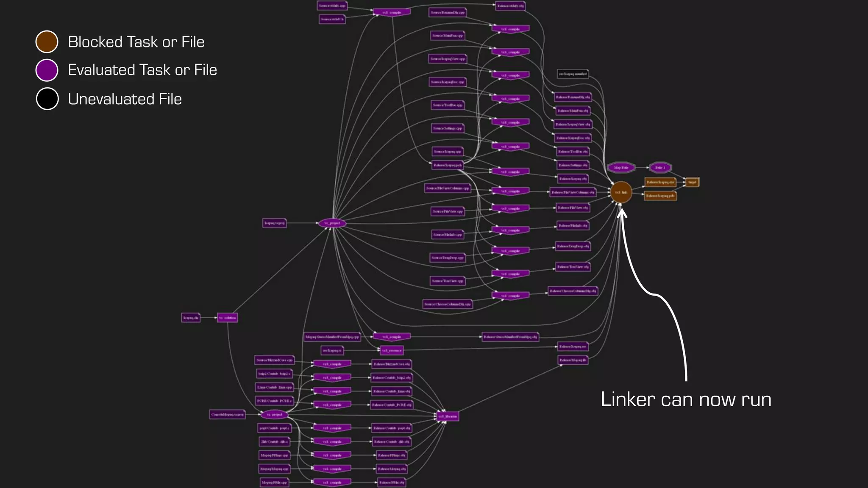Click the ConsoleMopaq.vcproj file node
868x488 pixels.
click(x=228, y=414)
